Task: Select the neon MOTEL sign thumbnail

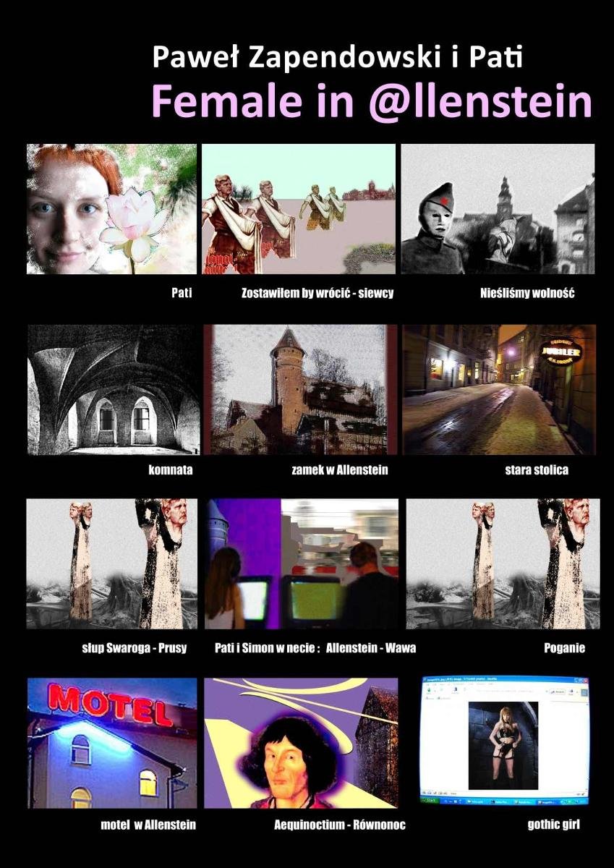Action: tap(112, 743)
